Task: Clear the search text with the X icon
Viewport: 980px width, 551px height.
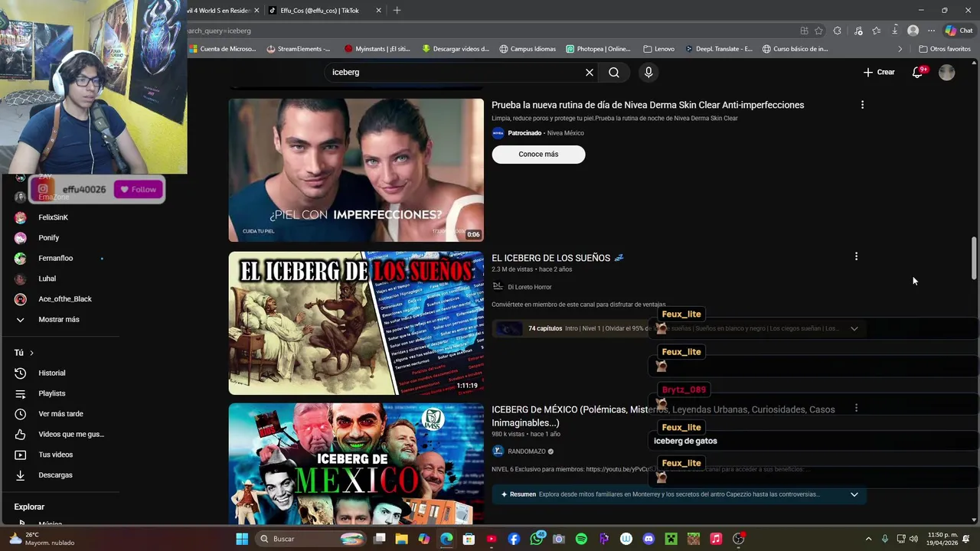Action: pyautogui.click(x=590, y=72)
